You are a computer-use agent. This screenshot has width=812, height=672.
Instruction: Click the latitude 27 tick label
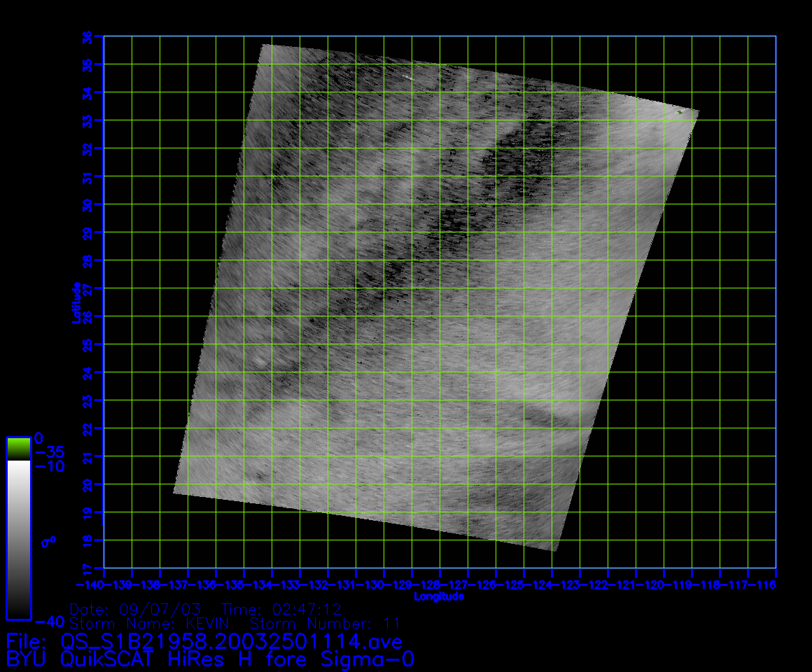[x=87, y=288]
